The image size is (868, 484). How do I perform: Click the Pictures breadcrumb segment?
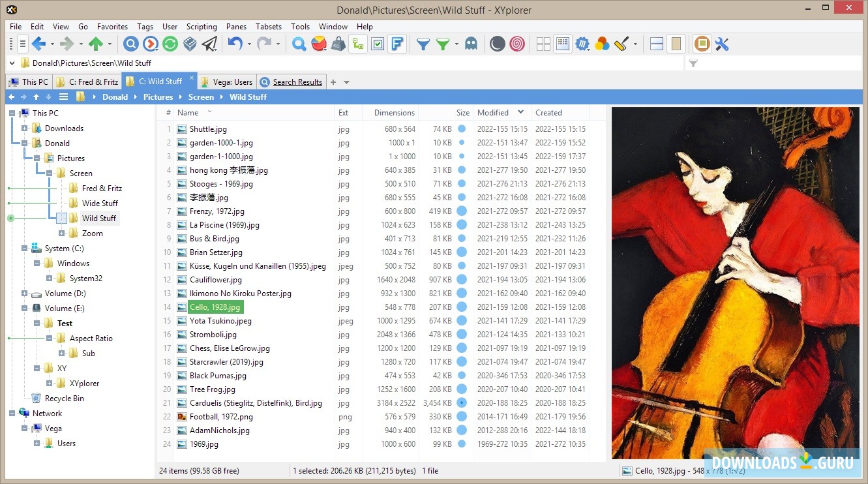(158, 97)
